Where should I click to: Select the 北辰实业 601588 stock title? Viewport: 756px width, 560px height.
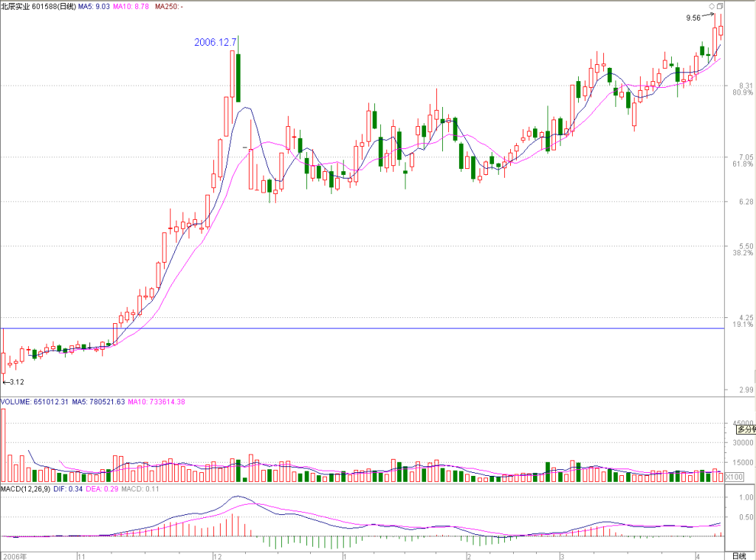[x=38, y=7]
